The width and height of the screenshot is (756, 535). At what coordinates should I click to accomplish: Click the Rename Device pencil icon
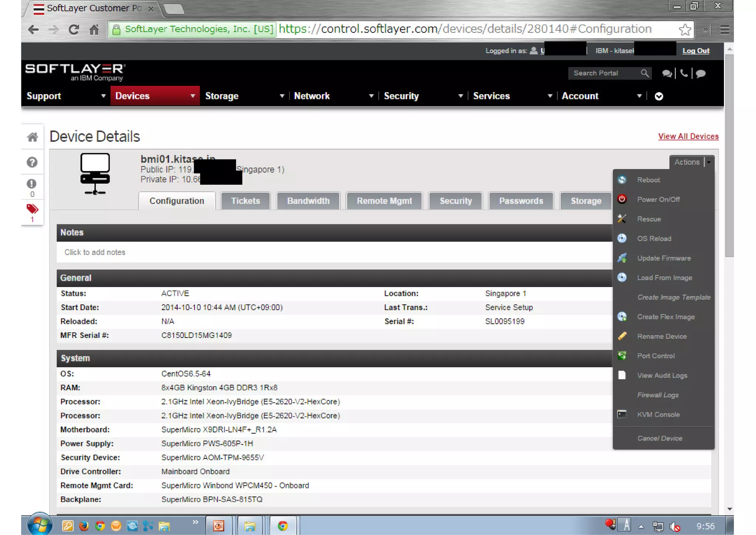point(622,336)
